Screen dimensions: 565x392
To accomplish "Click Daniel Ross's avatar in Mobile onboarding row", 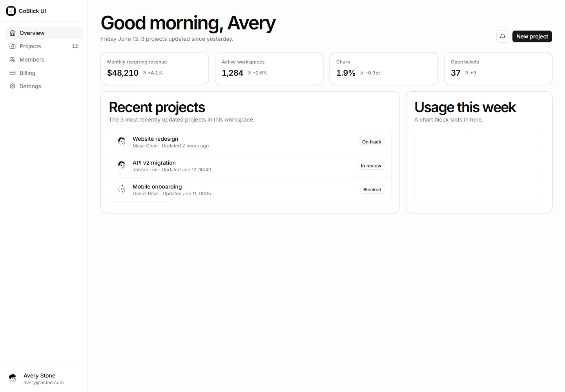I will pos(122,190).
